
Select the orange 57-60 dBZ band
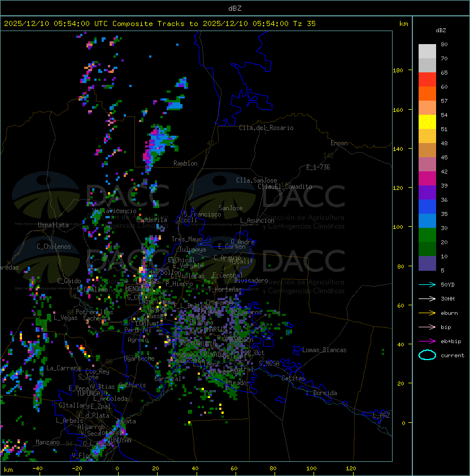point(427,94)
